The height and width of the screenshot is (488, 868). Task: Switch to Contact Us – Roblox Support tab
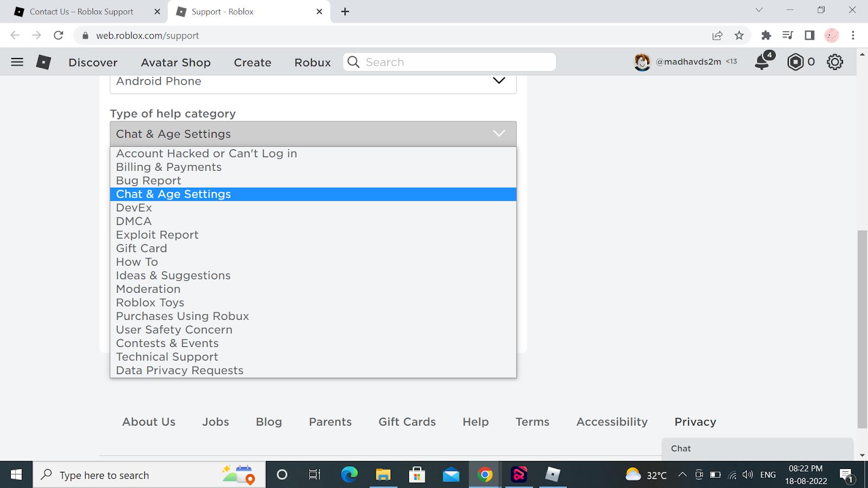coord(81,11)
